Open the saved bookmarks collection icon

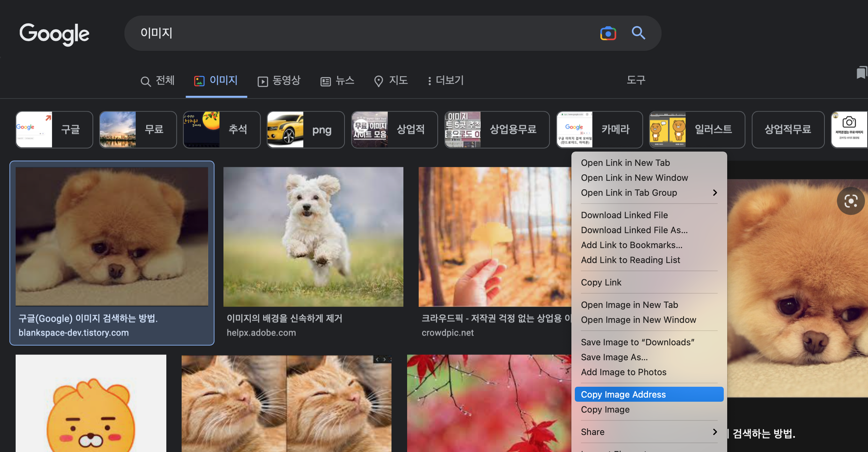click(861, 72)
